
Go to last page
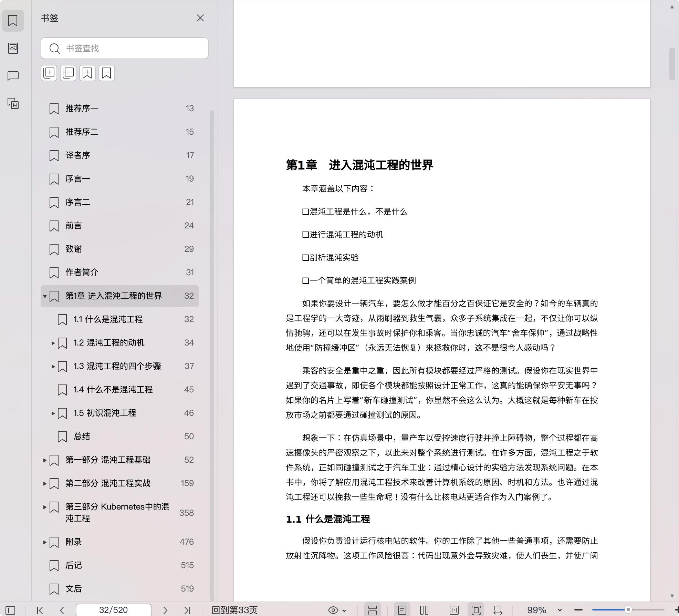(187, 610)
